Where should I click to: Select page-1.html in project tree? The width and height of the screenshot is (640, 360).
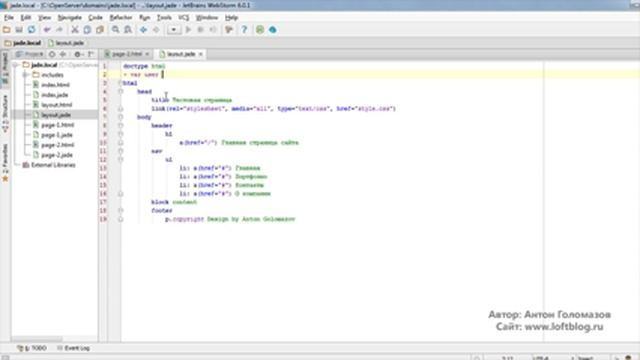[x=58, y=125]
